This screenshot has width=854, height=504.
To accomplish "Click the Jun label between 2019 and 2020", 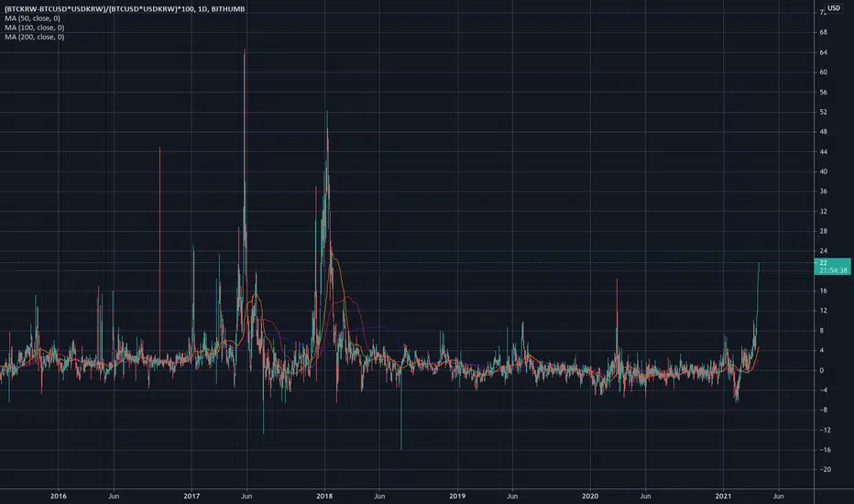I will pyautogui.click(x=512, y=496).
